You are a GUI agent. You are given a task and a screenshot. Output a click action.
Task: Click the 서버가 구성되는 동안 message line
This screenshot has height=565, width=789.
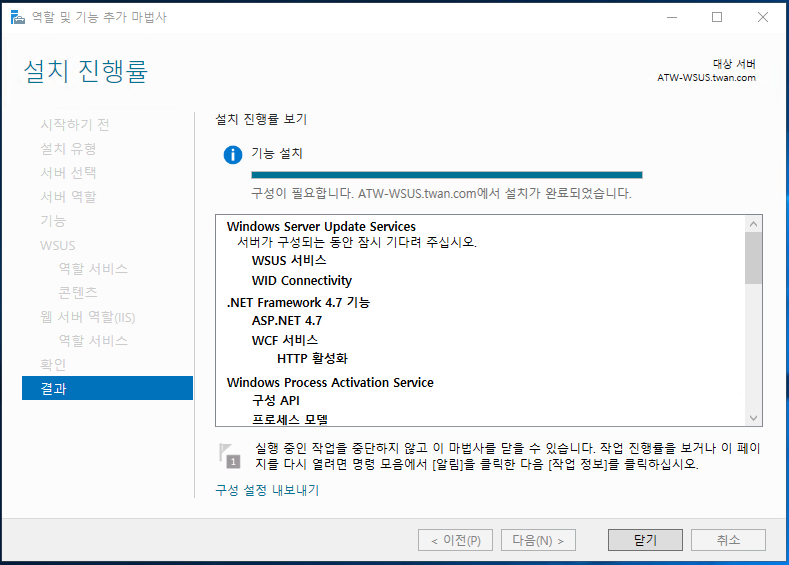pos(357,242)
